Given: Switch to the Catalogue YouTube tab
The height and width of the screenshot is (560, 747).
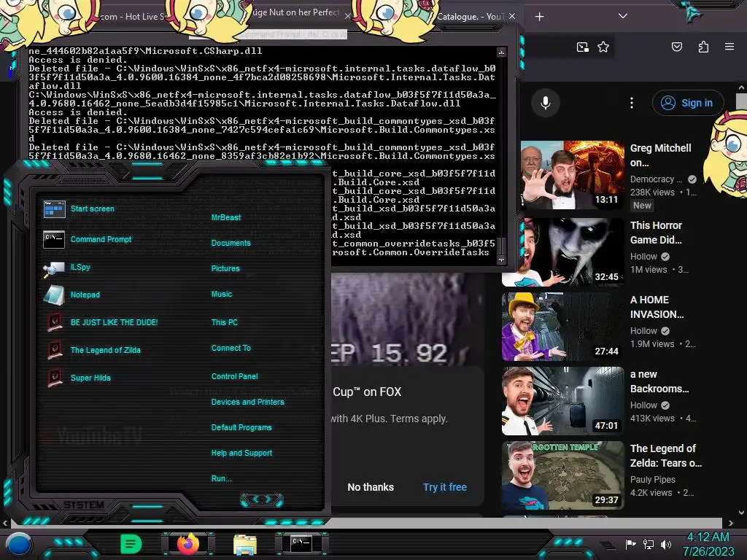Looking at the screenshot, I should 469,17.
